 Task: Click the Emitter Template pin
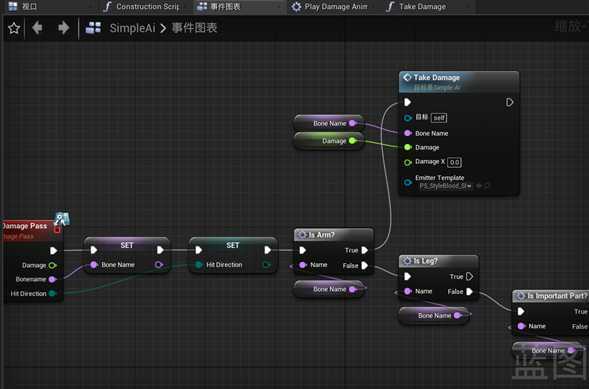[x=408, y=182]
